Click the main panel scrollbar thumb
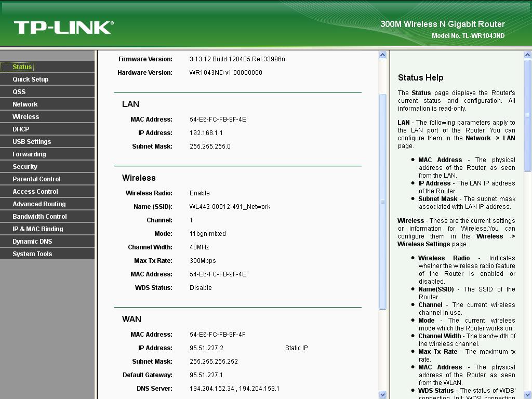 point(383,202)
